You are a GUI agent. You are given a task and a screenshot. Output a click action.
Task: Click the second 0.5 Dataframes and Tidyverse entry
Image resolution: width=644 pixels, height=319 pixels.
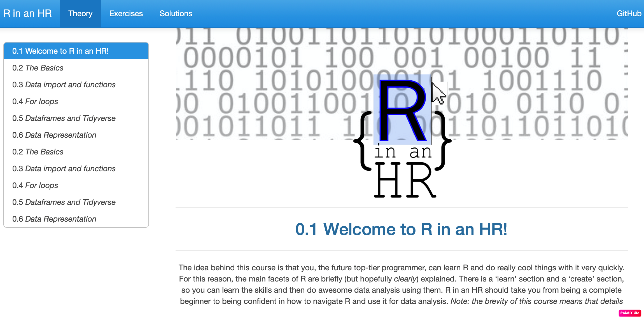click(64, 202)
